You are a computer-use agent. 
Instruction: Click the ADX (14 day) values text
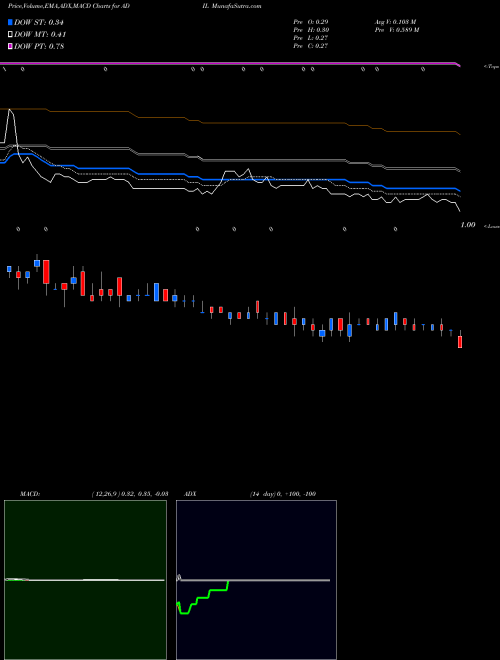[x=283, y=494]
